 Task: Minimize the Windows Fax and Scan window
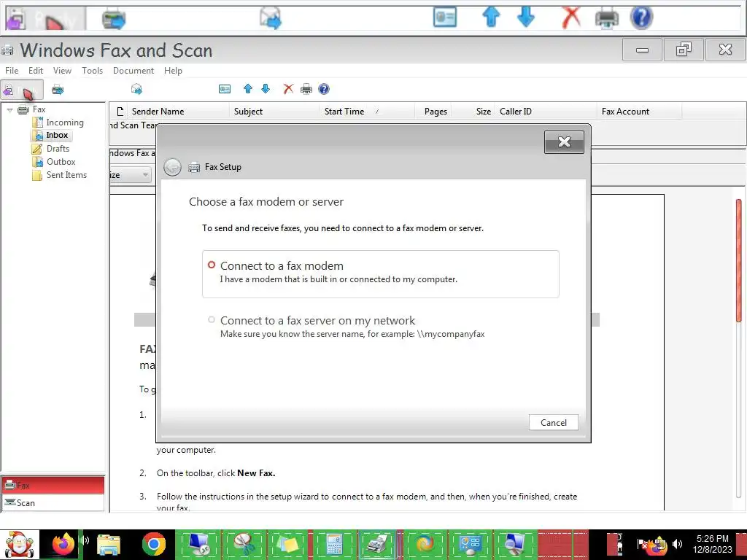(x=642, y=49)
